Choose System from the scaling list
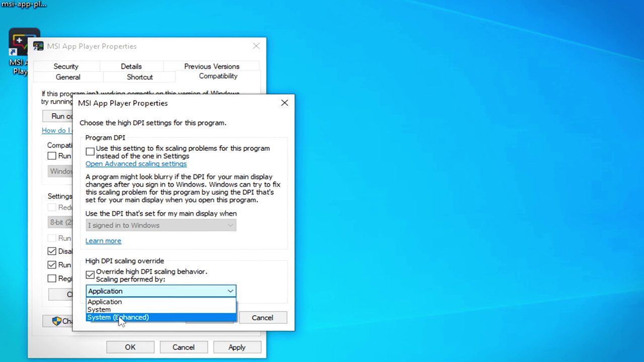The height and width of the screenshot is (362, 644). (x=161, y=309)
